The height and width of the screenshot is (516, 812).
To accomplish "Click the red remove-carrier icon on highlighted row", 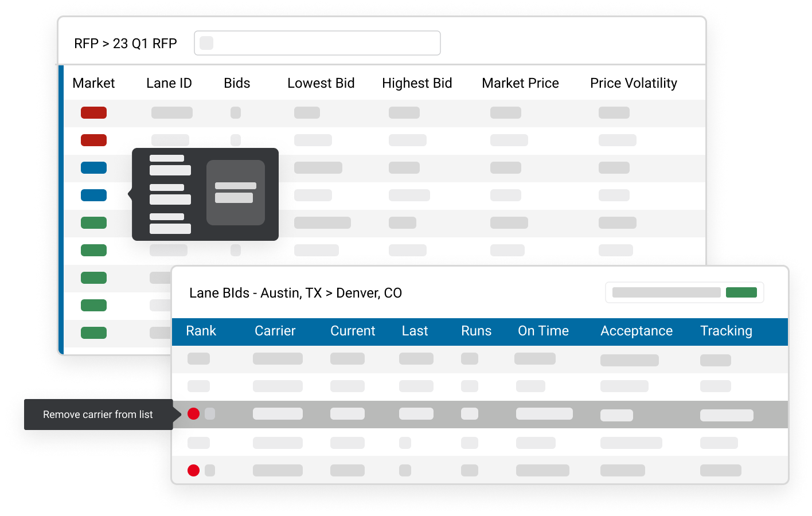I will click(193, 413).
